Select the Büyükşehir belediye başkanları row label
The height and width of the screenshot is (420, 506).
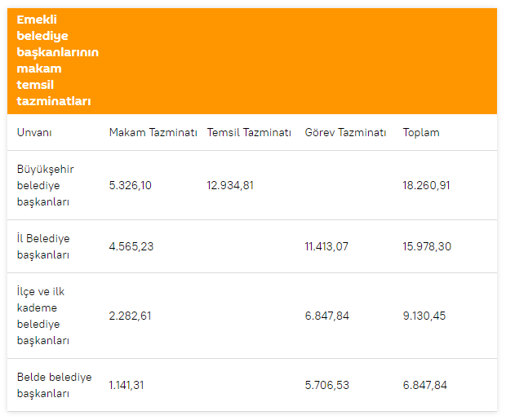click(46, 185)
